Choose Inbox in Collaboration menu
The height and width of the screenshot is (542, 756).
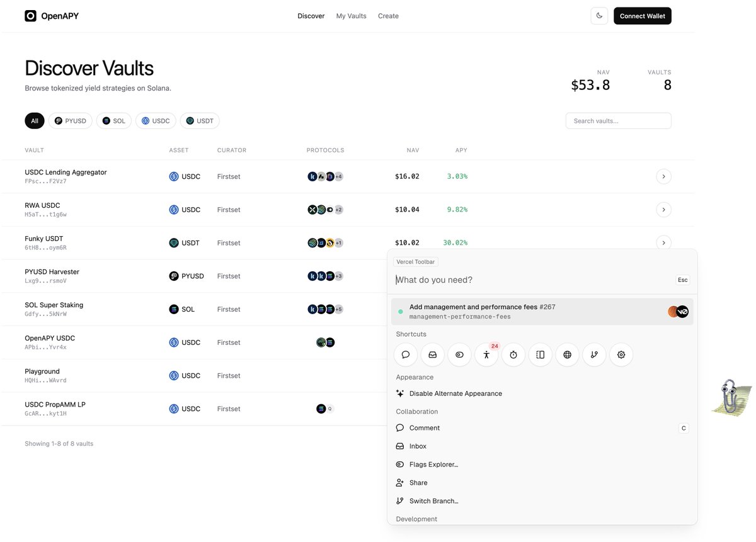[x=542, y=446]
